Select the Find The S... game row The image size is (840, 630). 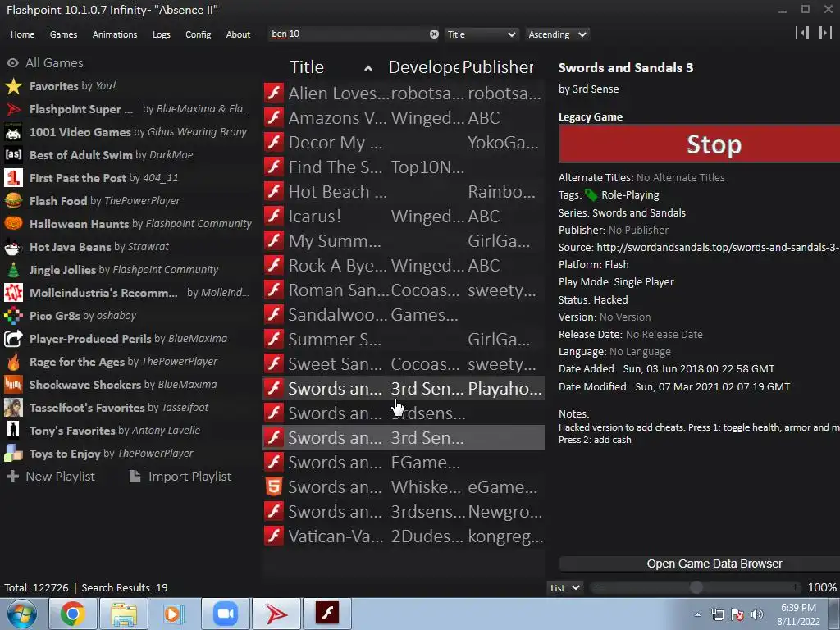tap(404, 167)
